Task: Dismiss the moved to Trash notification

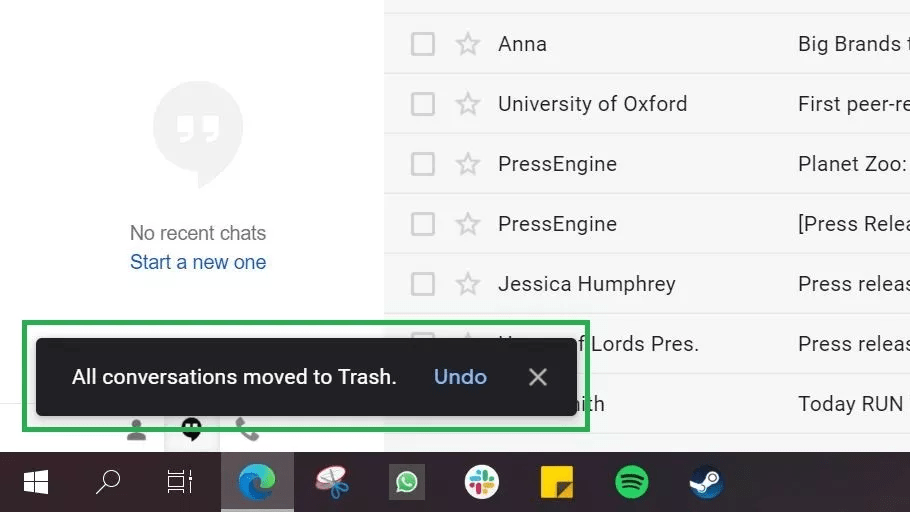Action: click(538, 377)
